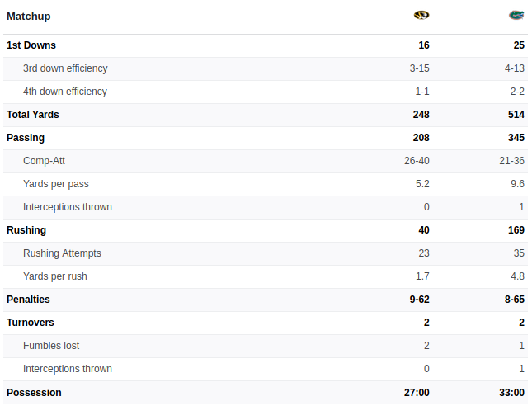
Task: Click Interceptions thrown under Turnovers
Action: click(x=68, y=369)
